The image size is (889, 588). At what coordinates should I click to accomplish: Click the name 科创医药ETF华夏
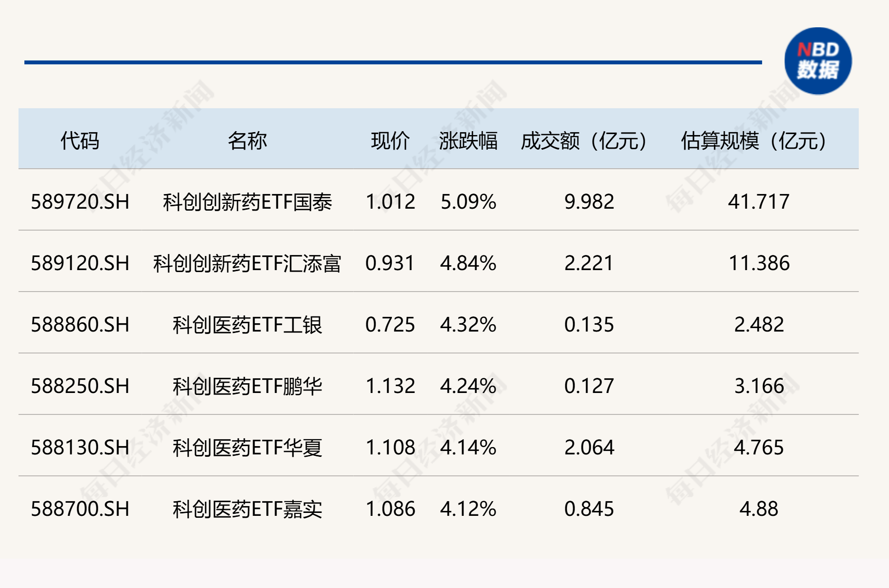(x=247, y=448)
